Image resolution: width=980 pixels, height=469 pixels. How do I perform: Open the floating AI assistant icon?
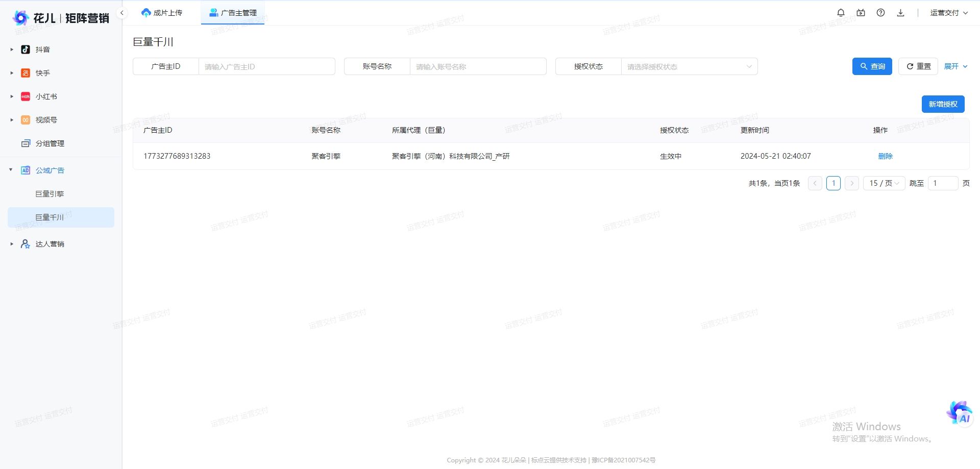pyautogui.click(x=960, y=413)
